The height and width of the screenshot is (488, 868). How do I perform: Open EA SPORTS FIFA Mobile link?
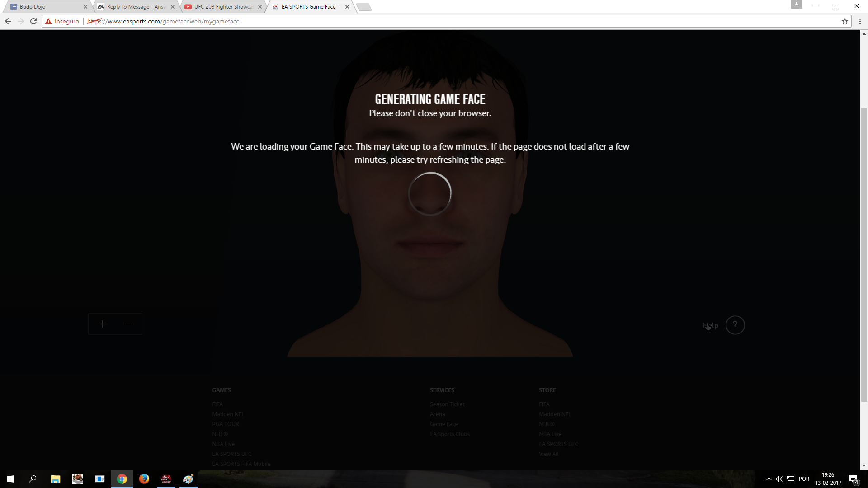click(241, 464)
